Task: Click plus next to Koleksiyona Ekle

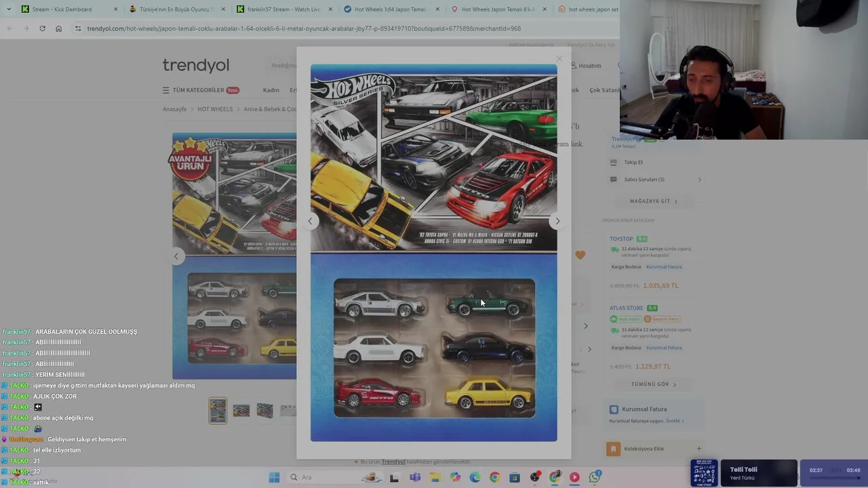Action: (699, 449)
